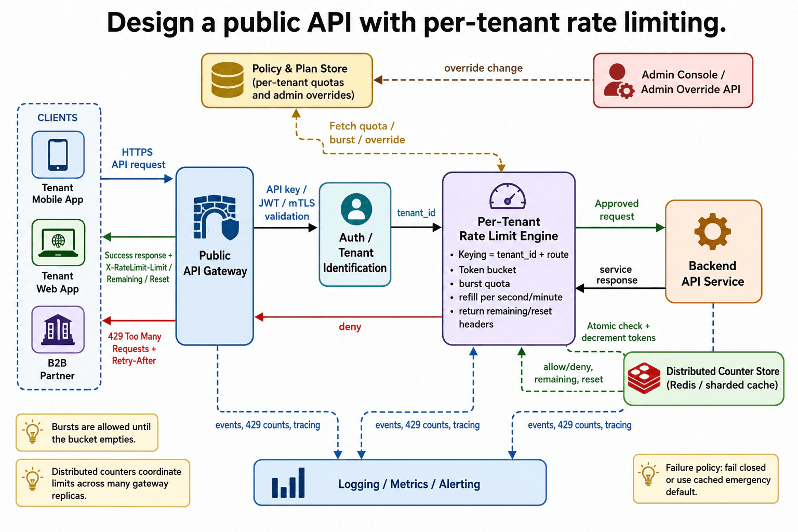Click the Admin Console user-gear icon
Viewport: 798px width, 532px height.
click(619, 81)
